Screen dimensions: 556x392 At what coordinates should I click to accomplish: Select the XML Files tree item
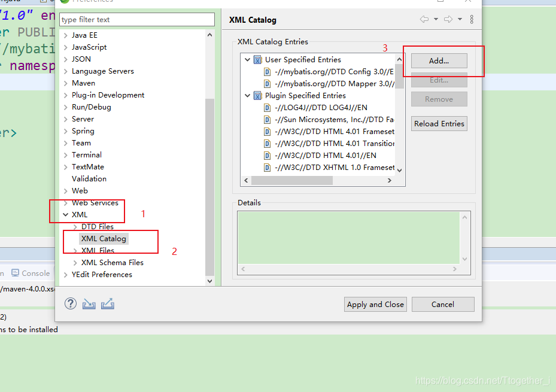(98, 251)
